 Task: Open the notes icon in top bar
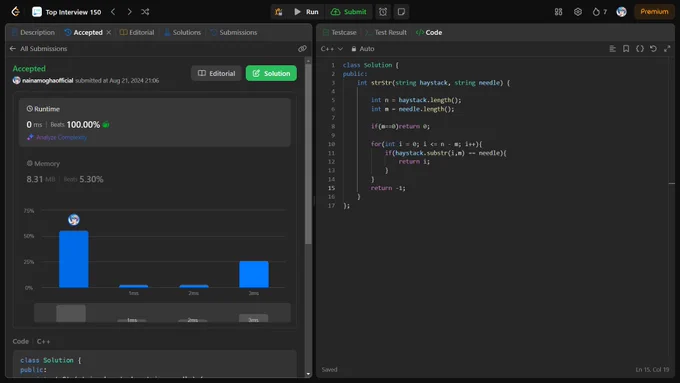pyautogui.click(x=401, y=12)
